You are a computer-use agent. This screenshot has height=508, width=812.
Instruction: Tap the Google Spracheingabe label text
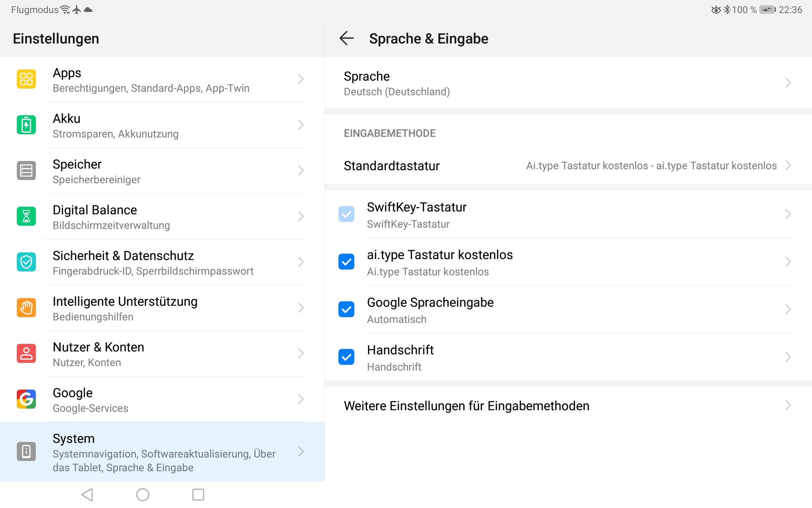click(430, 302)
